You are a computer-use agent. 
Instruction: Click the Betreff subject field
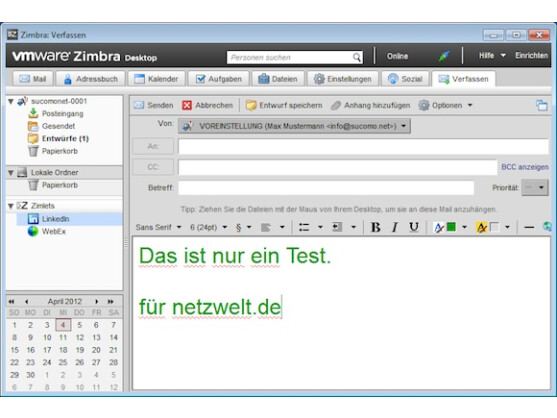coord(326,188)
